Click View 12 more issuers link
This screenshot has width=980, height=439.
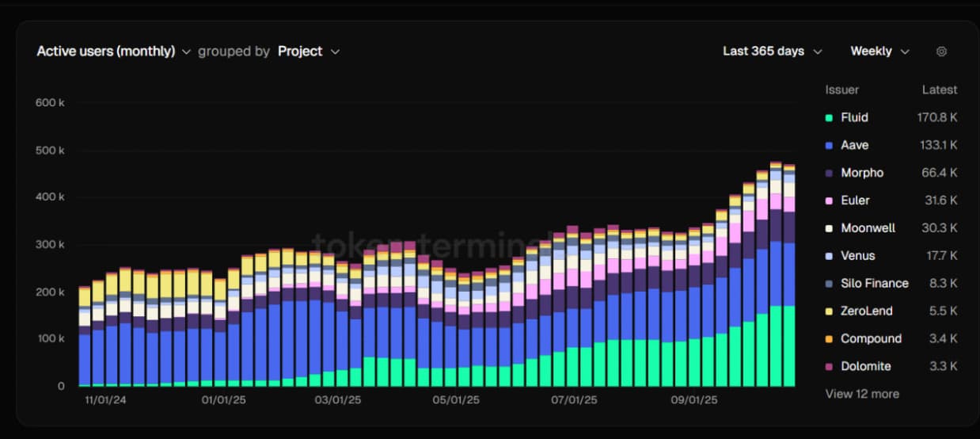862,394
